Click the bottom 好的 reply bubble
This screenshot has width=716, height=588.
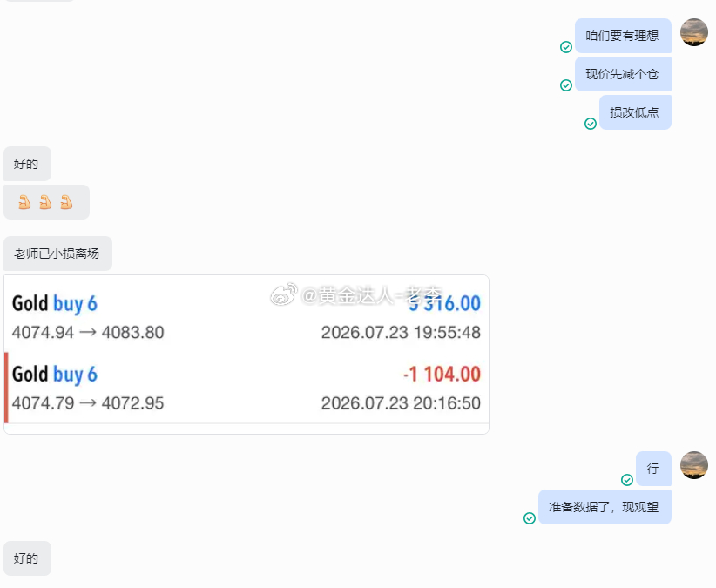click(27, 558)
